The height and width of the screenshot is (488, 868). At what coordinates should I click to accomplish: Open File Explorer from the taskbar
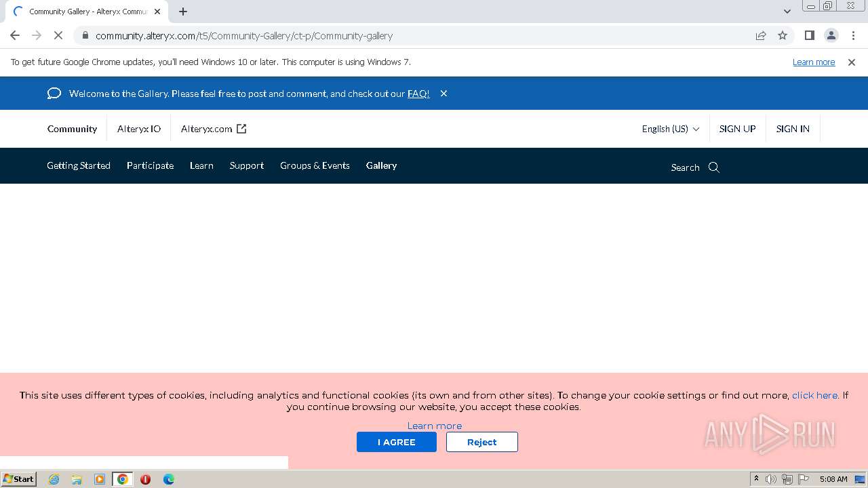click(x=77, y=479)
